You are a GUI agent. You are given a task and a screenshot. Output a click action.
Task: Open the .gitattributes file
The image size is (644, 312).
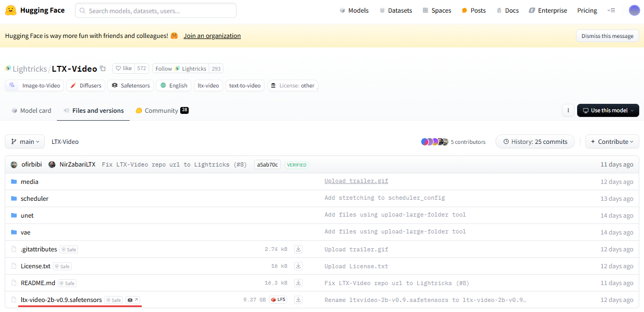39,249
